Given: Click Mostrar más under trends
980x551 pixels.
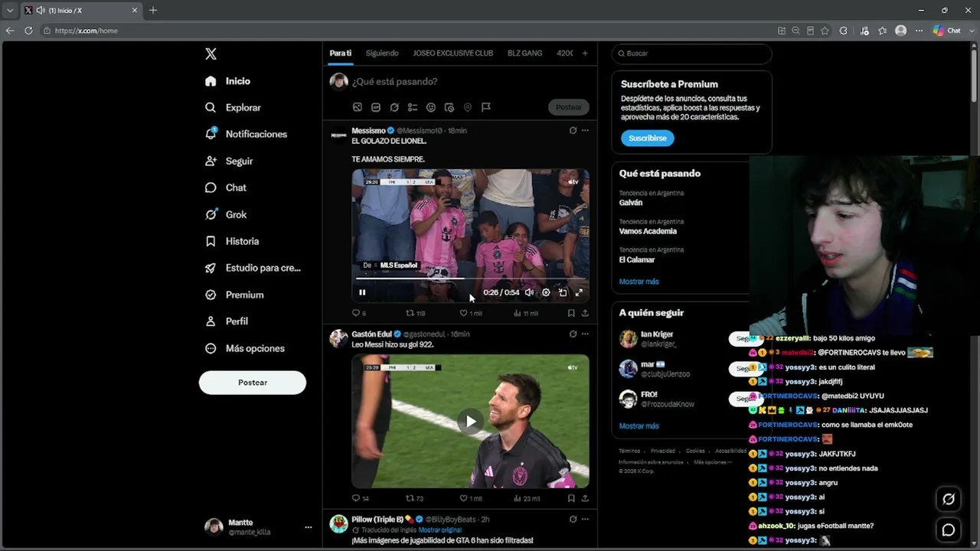Looking at the screenshot, I should pos(639,282).
